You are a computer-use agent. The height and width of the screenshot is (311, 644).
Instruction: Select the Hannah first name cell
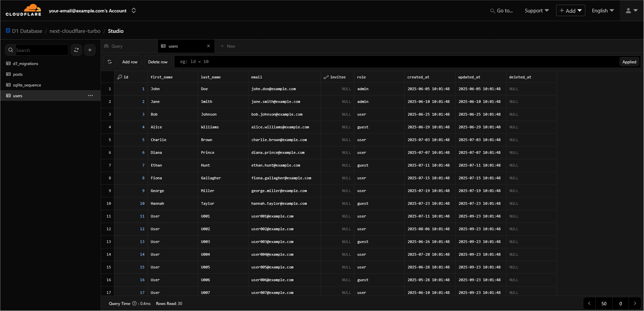[173, 204]
